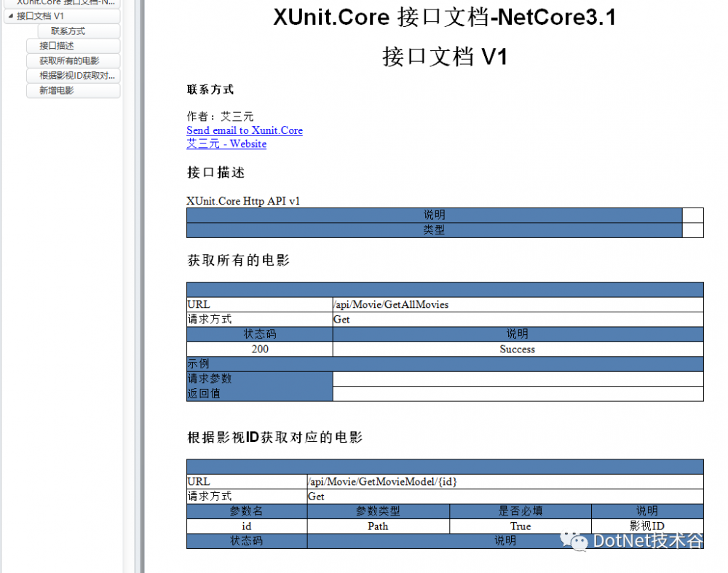Click the /api/Movie/GetMovieModel/{id} URL cell

tap(381, 481)
